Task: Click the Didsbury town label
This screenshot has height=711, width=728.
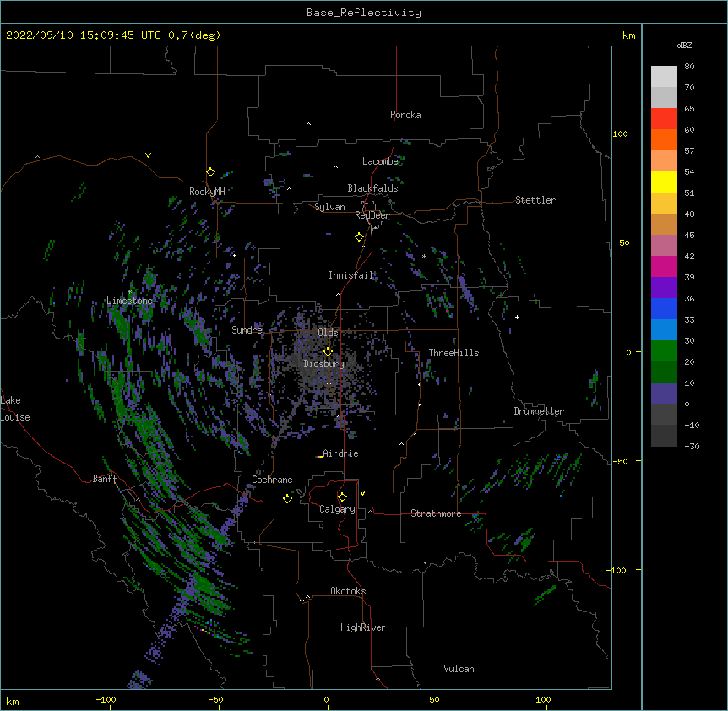Action: tap(324, 364)
